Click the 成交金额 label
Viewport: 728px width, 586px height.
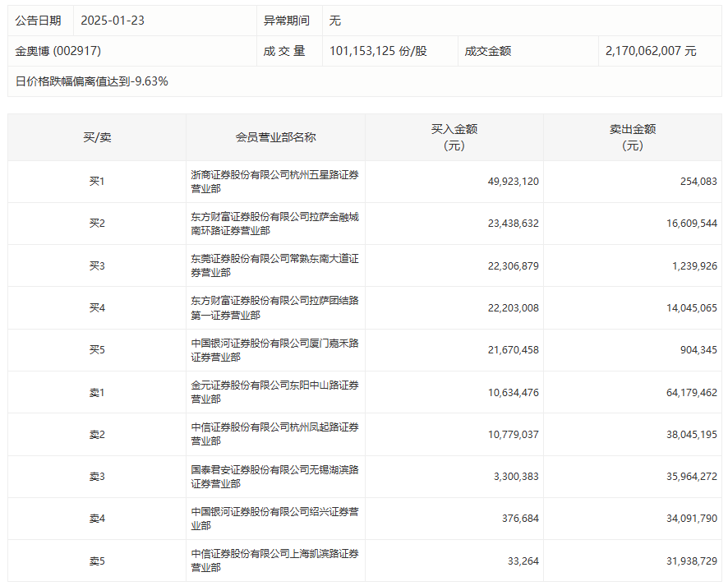(488, 51)
